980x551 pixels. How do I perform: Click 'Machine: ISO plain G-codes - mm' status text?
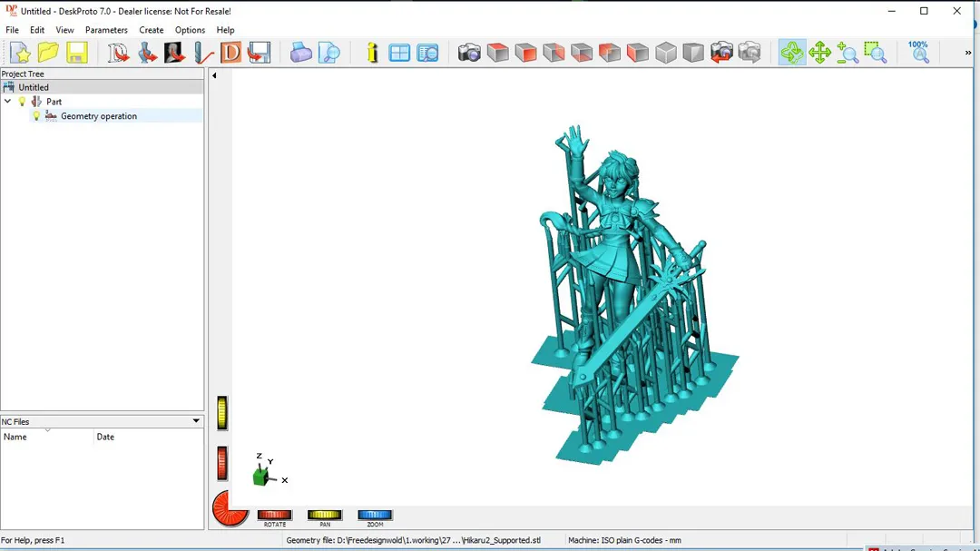click(x=624, y=540)
